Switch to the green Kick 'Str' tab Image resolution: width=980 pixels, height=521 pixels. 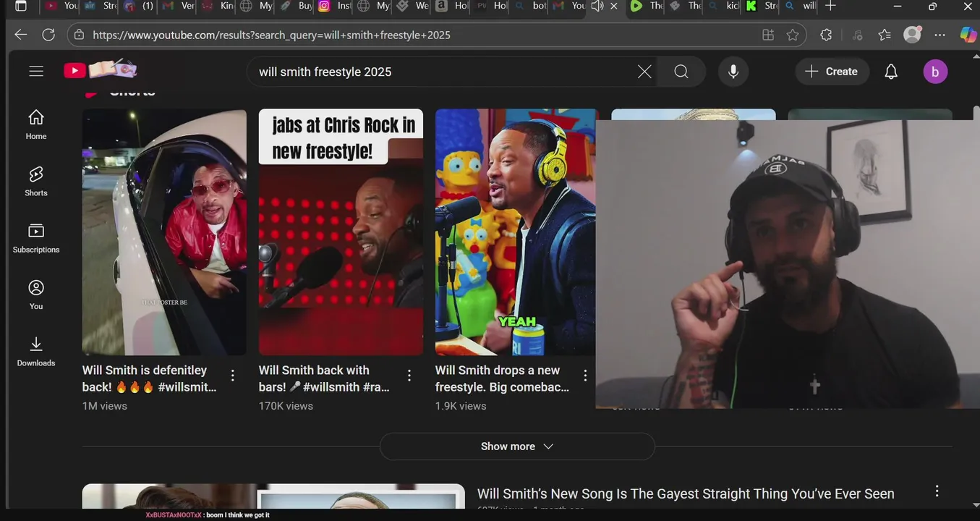[762, 6]
